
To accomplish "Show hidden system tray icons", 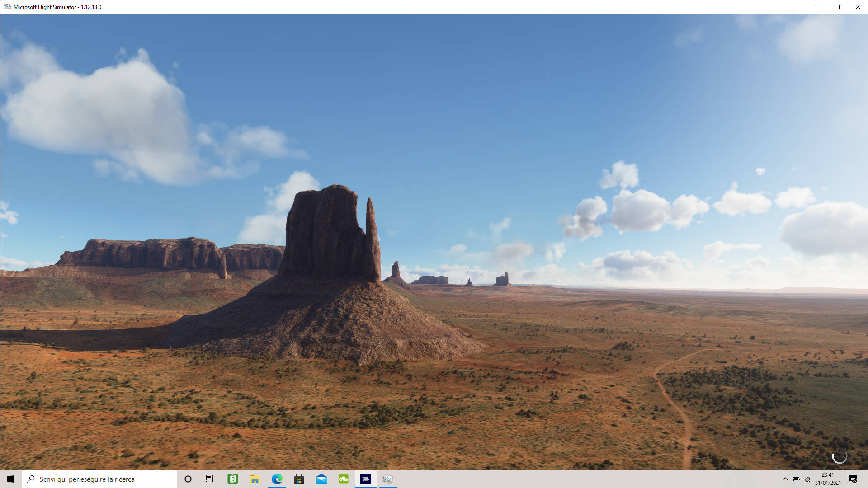I will coord(785,479).
